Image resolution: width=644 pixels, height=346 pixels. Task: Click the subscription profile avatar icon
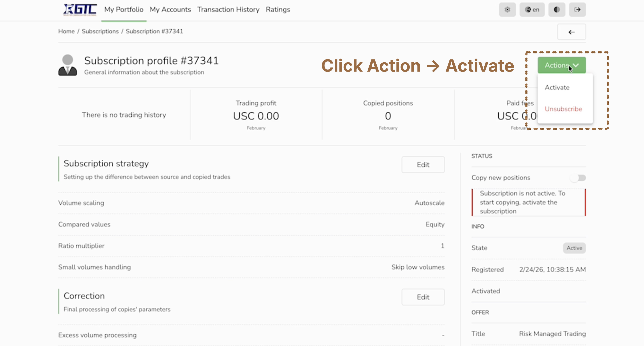tap(68, 65)
